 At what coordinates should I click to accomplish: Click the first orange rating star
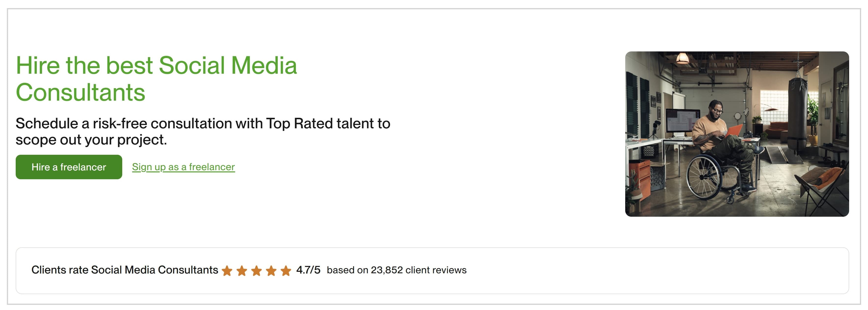point(227,271)
